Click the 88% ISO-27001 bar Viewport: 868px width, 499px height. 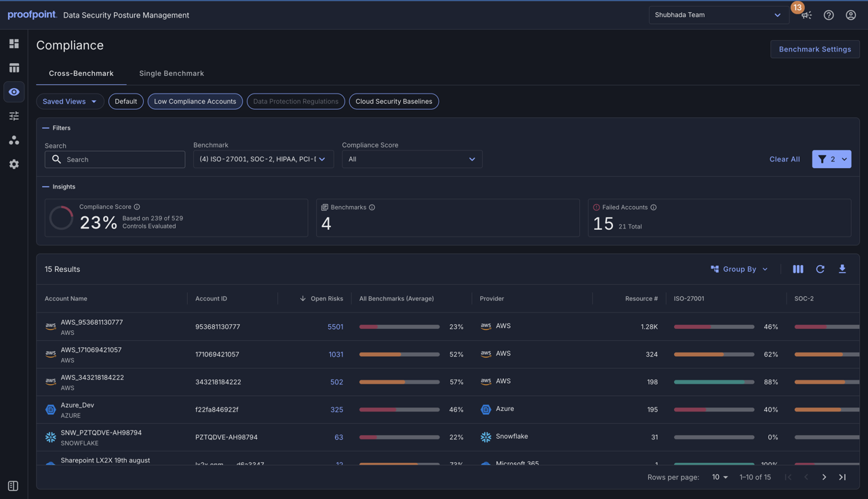(714, 382)
